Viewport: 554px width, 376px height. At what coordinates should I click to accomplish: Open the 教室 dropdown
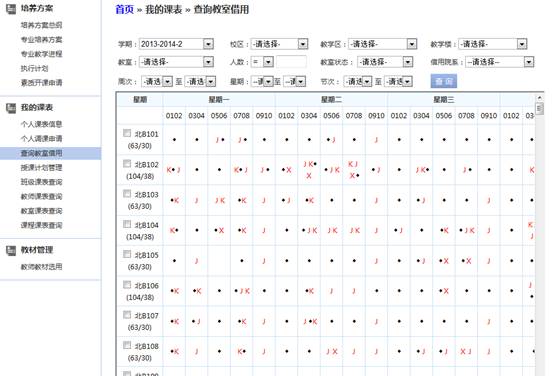tap(176, 62)
